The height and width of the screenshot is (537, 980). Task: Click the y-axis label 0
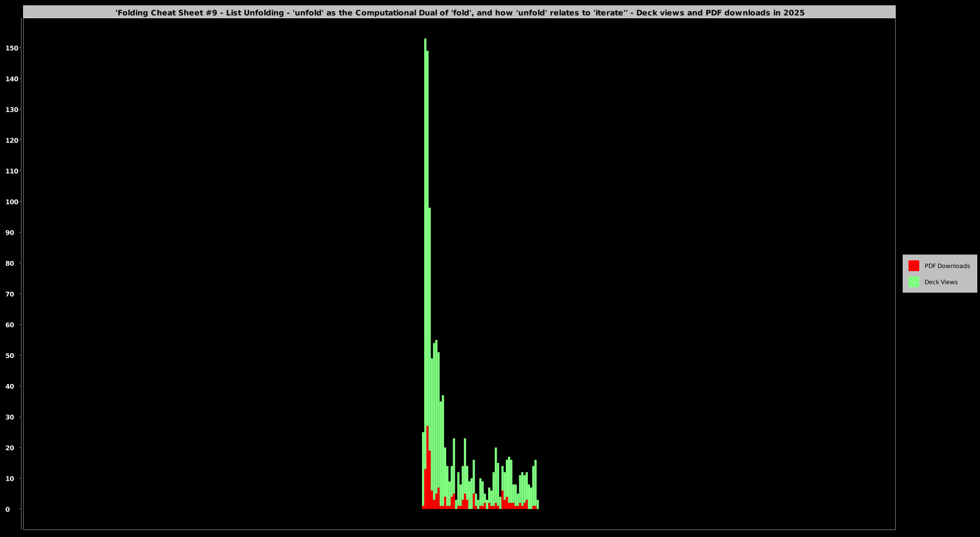[8, 509]
